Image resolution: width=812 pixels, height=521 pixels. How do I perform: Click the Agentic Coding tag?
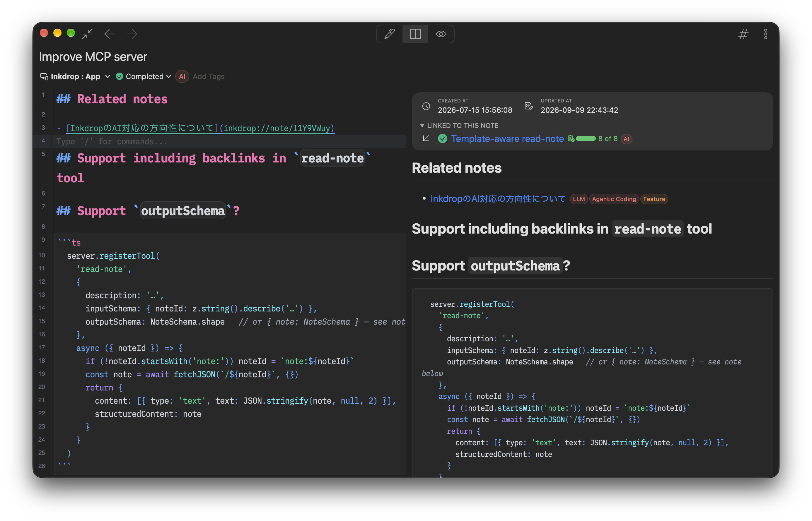(x=614, y=199)
